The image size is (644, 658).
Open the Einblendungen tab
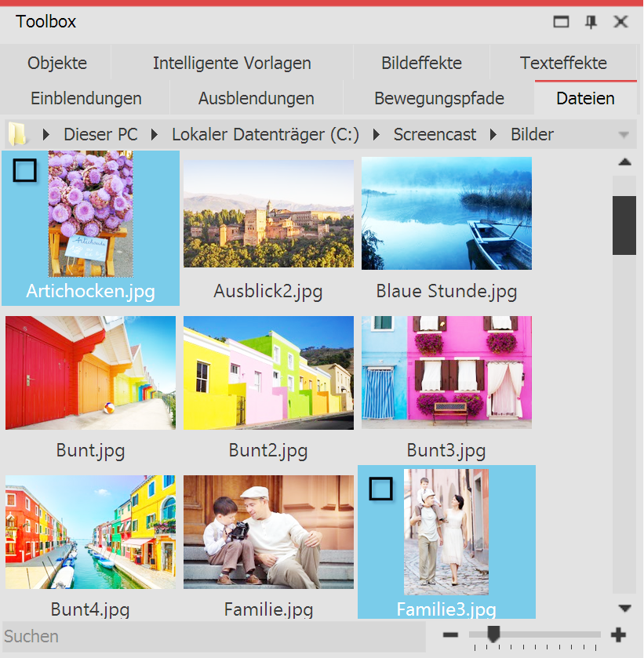[x=84, y=99]
